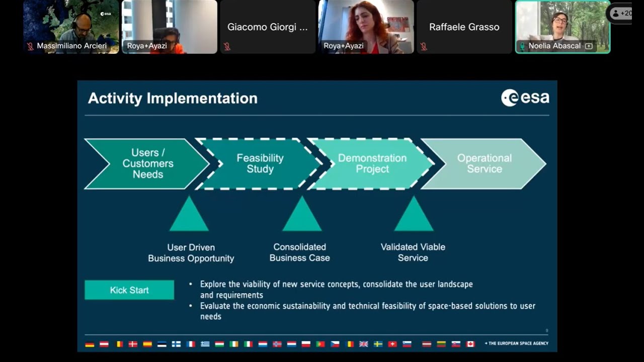The height and width of the screenshot is (362, 644).
Task: Click the Kick Start box on the slide
Action: pos(129,290)
